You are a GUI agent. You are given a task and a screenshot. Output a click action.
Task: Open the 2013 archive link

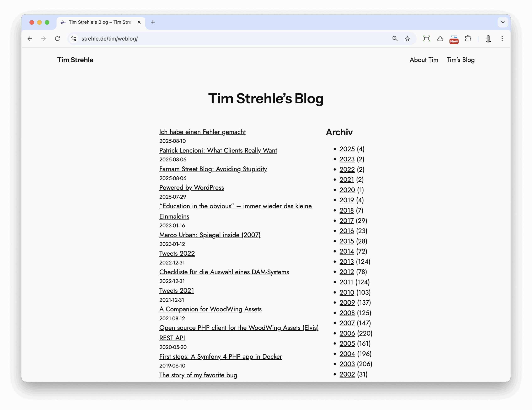pos(346,261)
